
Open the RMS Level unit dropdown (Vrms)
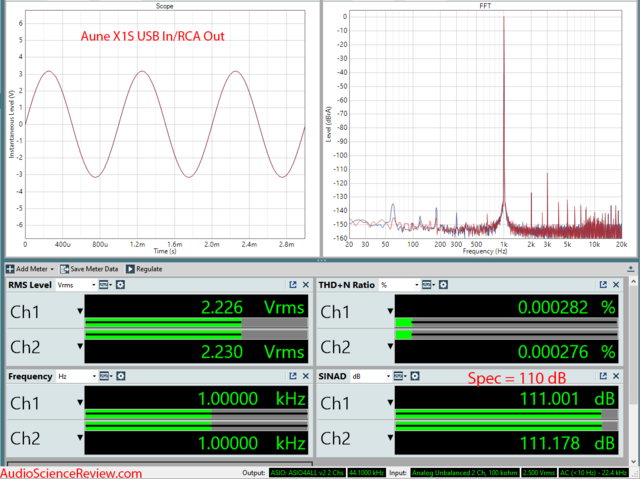[76, 285]
